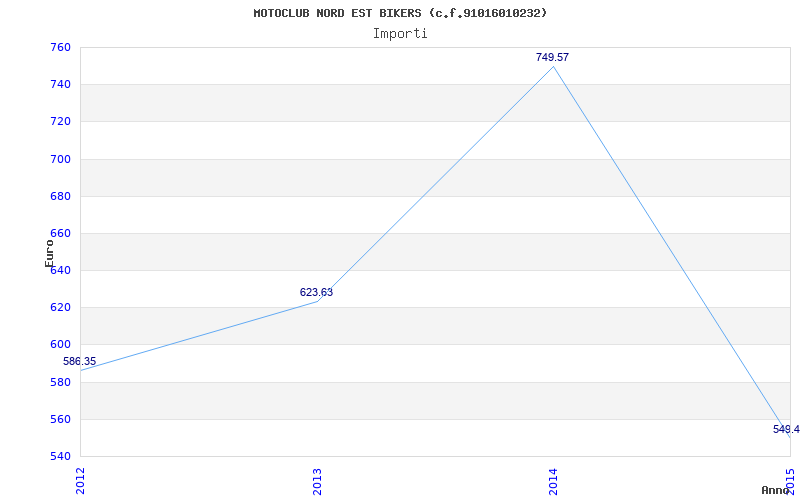Click the 620 y-axis tick label
Image resolution: width=800 pixels, height=500 pixels.
[x=60, y=308]
